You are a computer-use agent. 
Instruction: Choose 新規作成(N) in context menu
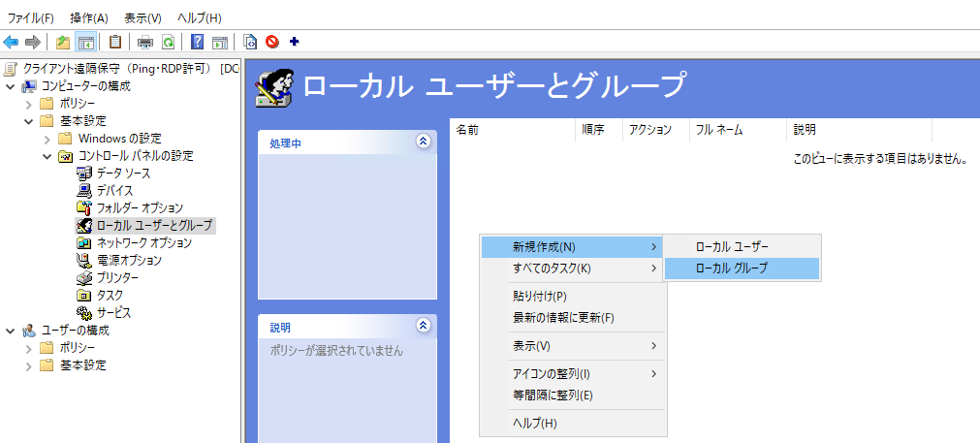pos(571,247)
